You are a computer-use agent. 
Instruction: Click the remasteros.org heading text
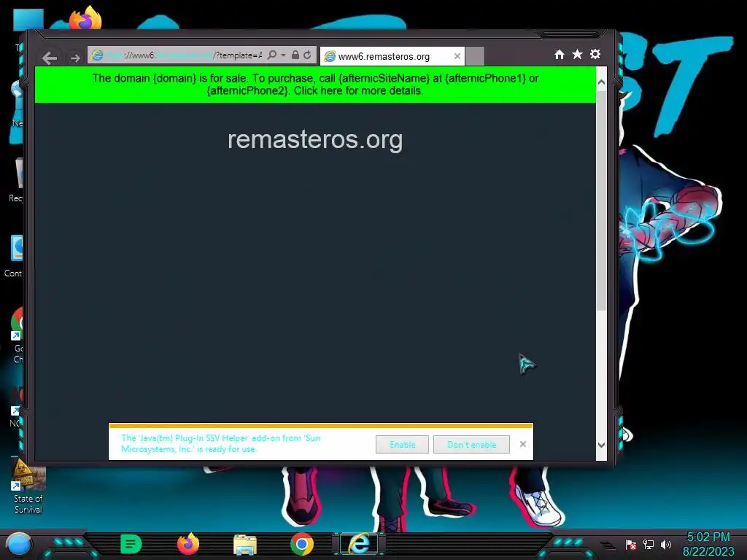tap(315, 139)
